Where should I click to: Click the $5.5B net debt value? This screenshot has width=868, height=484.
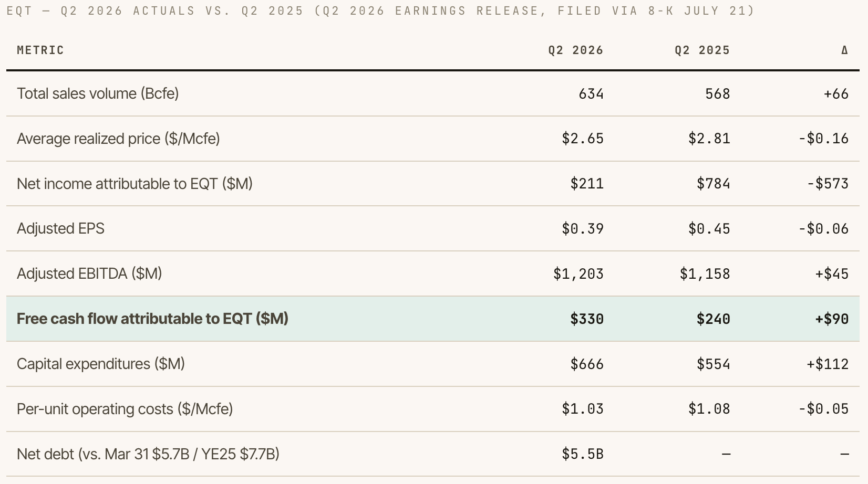[583, 454]
